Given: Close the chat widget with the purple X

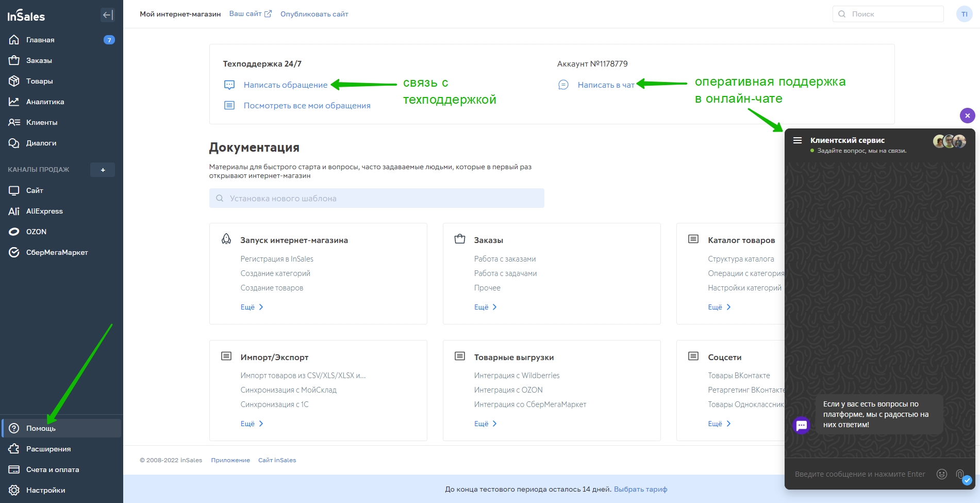Looking at the screenshot, I should (967, 116).
